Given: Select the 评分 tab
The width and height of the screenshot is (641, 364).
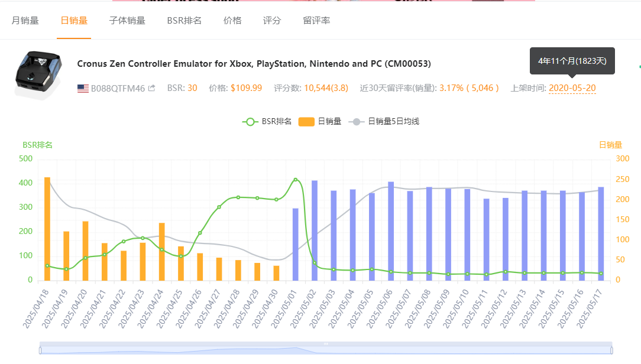Looking at the screenshot, I should click(272, 21).
